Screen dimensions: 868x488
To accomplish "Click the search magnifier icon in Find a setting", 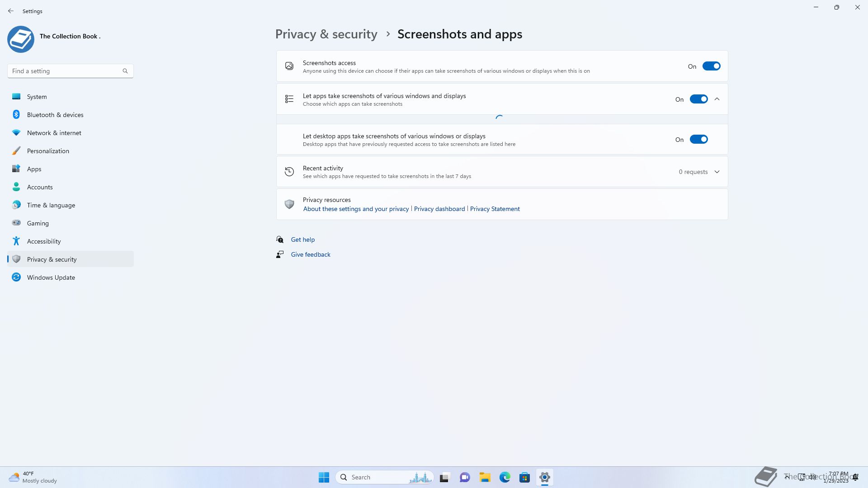I will click(125, 71).
